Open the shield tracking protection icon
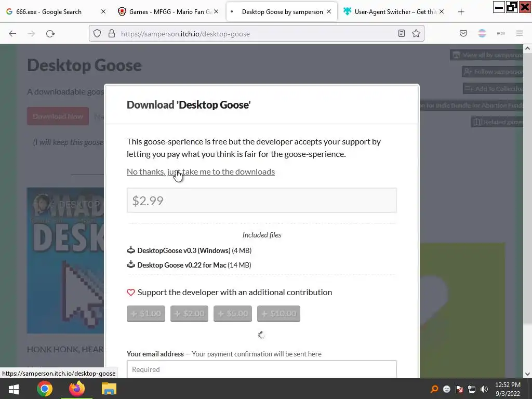The height and width of the screenshot is (399, 532). tap(97, 34)
